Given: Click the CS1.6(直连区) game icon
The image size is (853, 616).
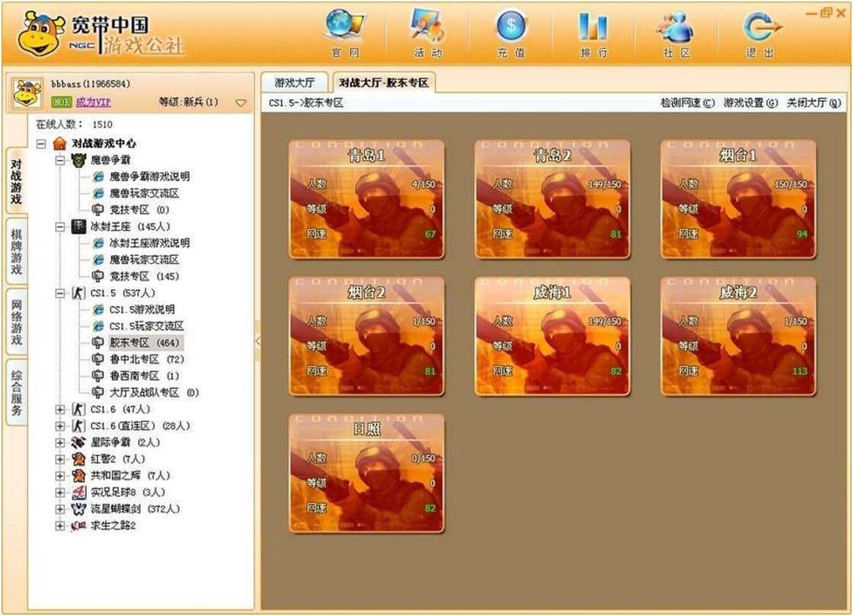Looking at the screenshot, I should [79, 426].
